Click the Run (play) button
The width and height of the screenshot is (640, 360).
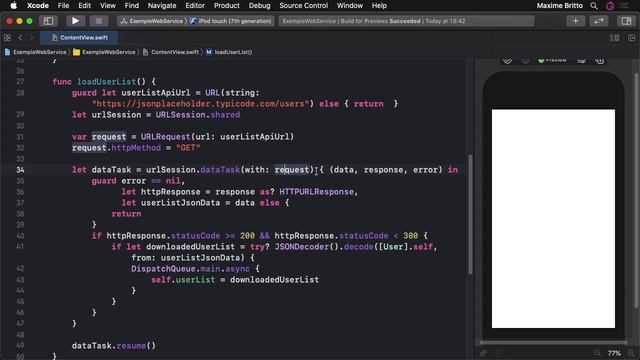point(75,21)
